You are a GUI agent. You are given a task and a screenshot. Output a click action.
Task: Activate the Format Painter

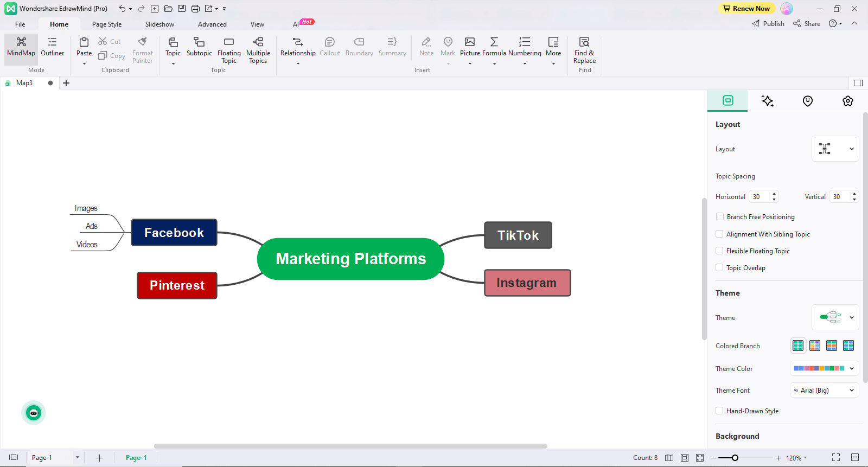143,49
